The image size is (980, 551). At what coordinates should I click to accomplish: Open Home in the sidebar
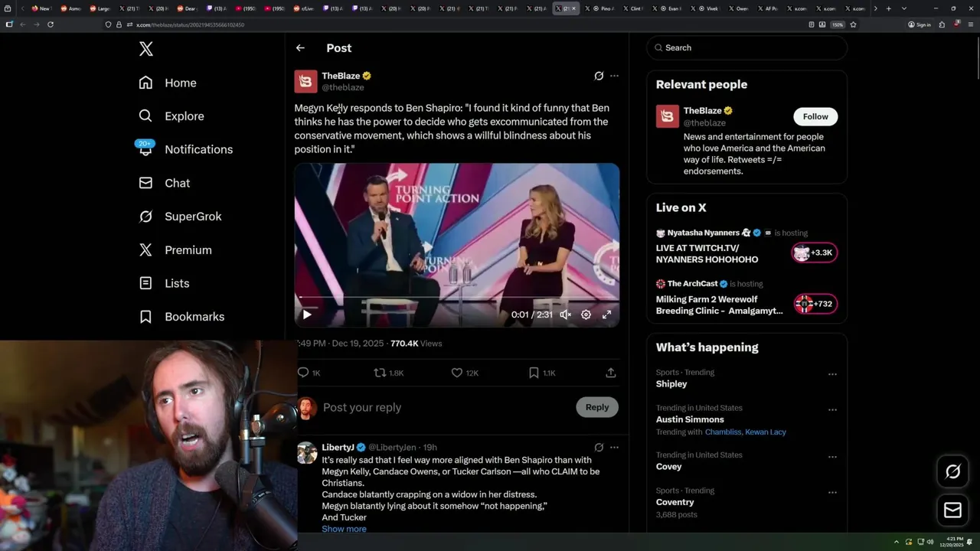click(168, 83)
